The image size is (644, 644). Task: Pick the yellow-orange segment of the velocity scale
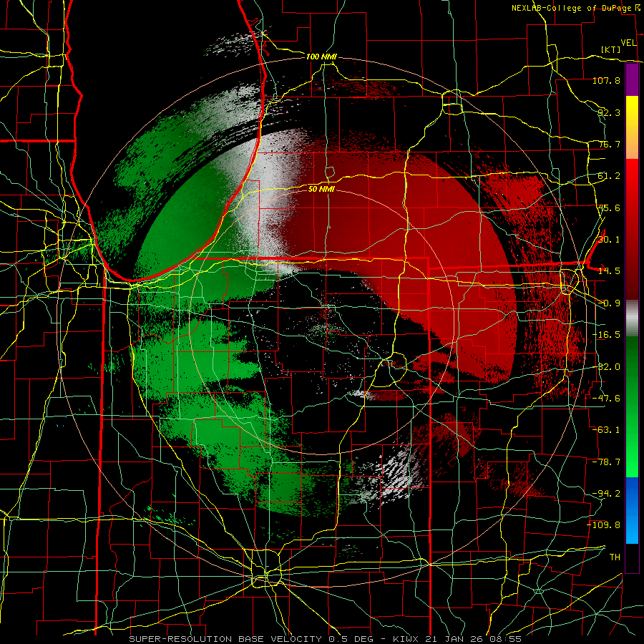pyautogui.click(x=632, y=128)
